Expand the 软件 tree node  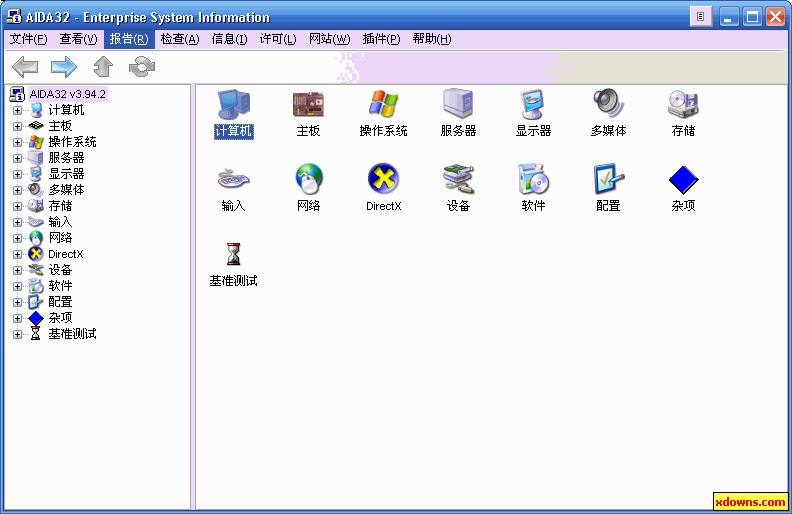tap(17, 286)
